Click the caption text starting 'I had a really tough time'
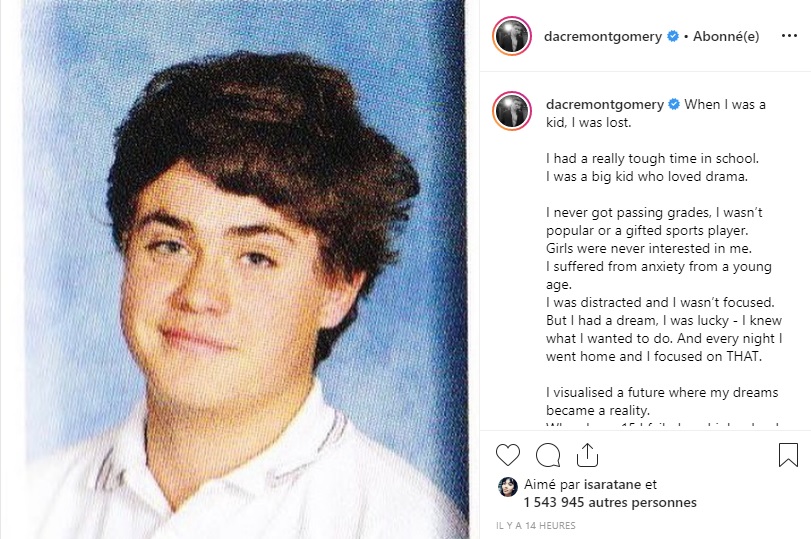This screenshot has width=811, height=539. (652, 158)
